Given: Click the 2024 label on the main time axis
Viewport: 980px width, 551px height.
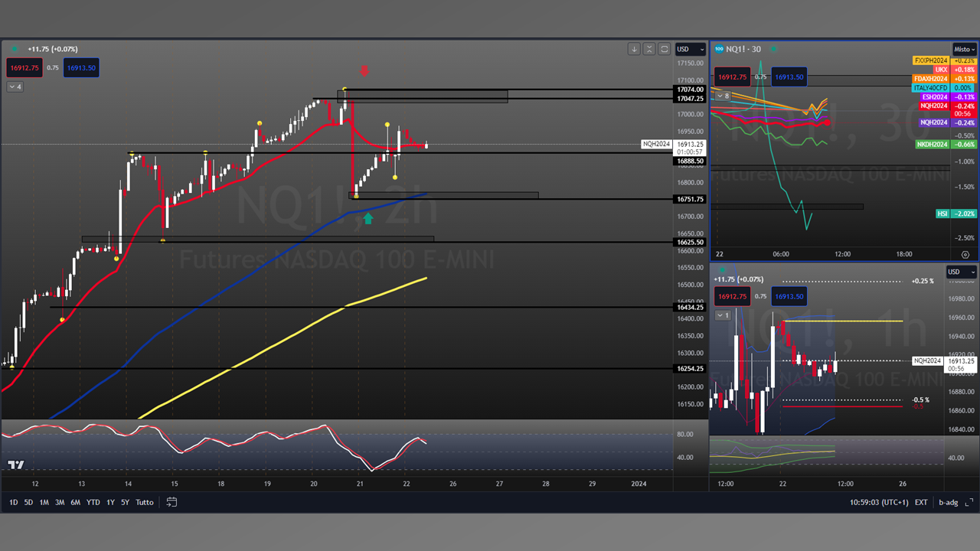Looking at the screenshot, I should 639,484.
